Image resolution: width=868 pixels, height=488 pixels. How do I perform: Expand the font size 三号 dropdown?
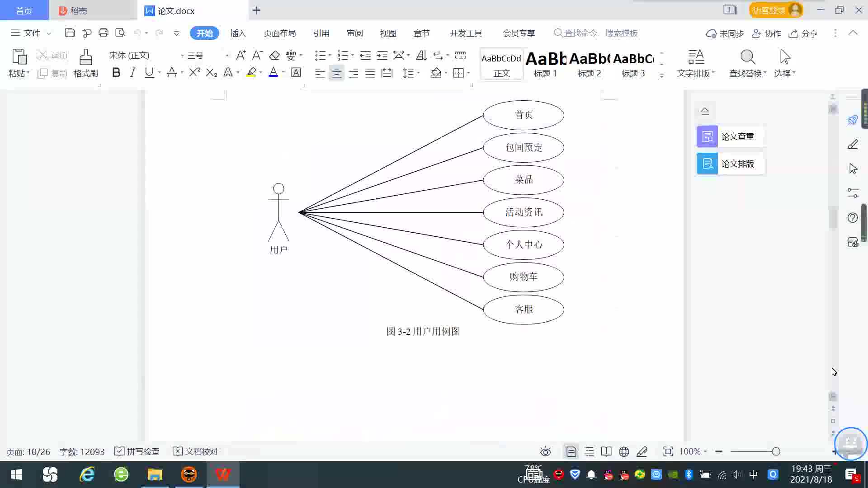[227, 55]
